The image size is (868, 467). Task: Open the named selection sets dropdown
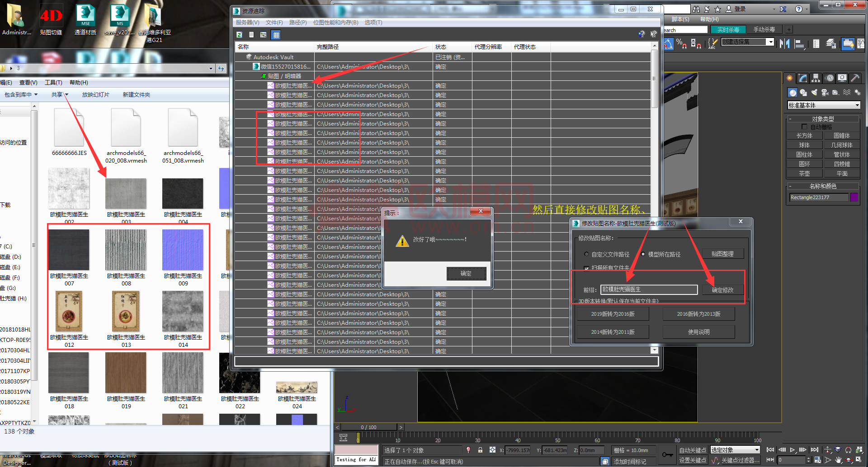click(771, 42)
